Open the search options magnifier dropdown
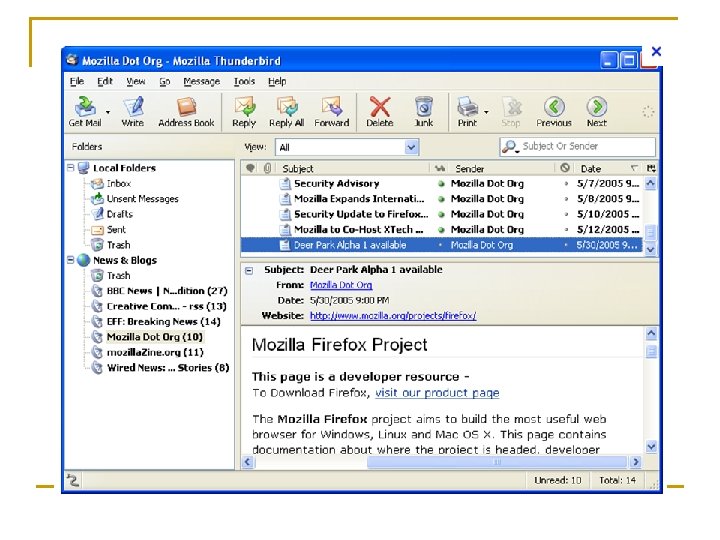 click(x=510, y=147)
